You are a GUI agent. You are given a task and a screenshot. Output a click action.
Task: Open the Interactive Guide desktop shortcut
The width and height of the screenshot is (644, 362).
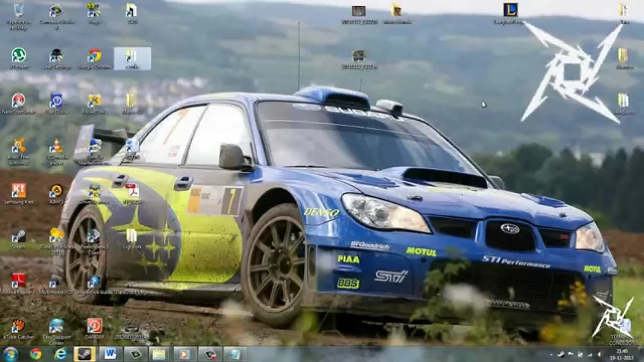point(94,285)
